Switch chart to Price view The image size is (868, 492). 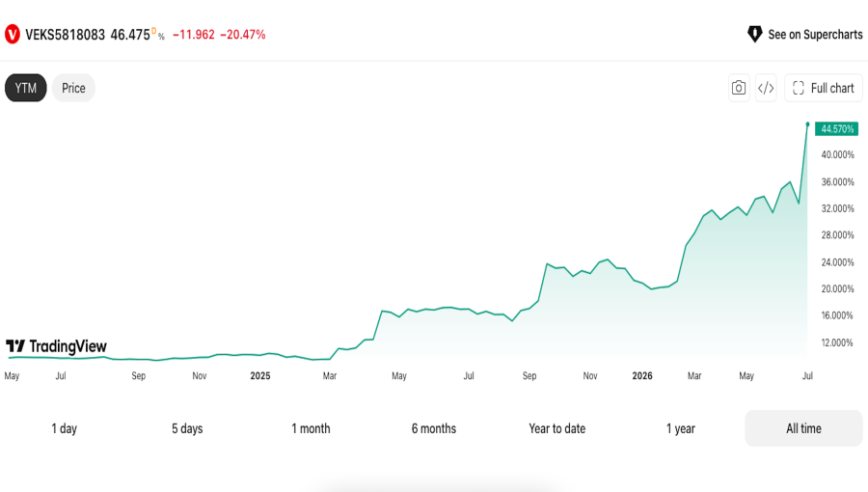pyautogui.click(x=73, y=88)
